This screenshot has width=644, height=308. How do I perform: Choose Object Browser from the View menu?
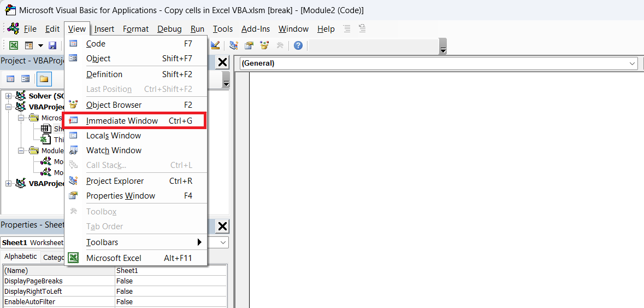coord(136,105)
